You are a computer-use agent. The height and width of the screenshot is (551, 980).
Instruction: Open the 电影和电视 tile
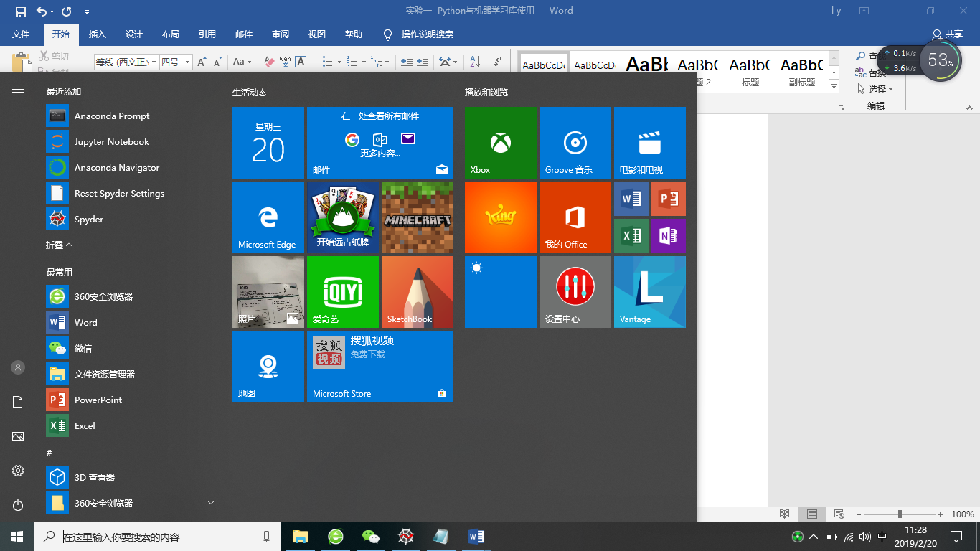[x=650, y=143]
